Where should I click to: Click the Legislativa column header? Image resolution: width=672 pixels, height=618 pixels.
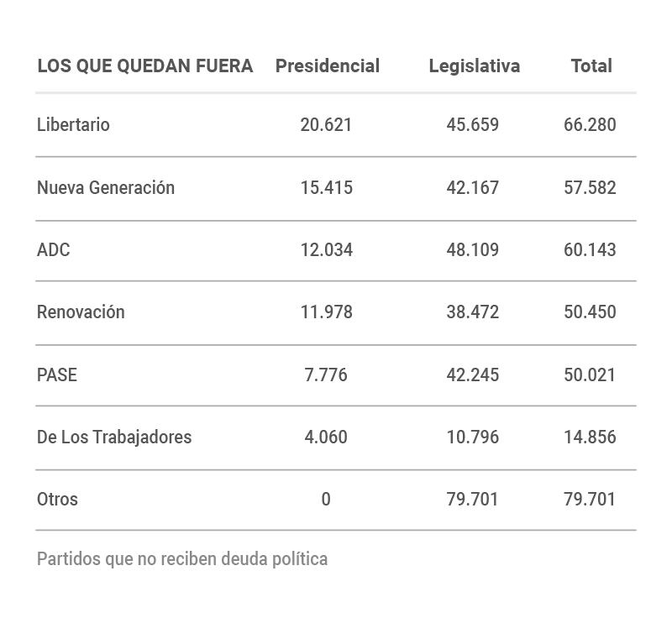pos(474,66)
